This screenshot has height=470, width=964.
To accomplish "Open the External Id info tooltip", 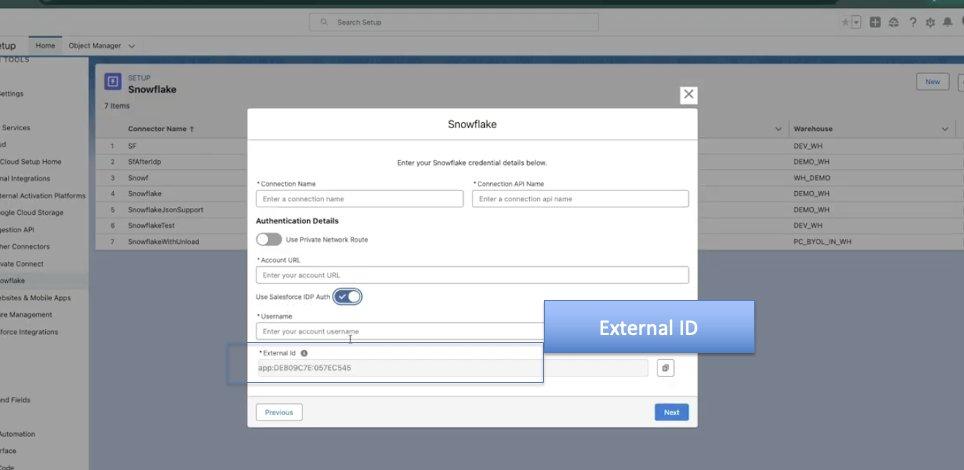I will tap(304, 353).
